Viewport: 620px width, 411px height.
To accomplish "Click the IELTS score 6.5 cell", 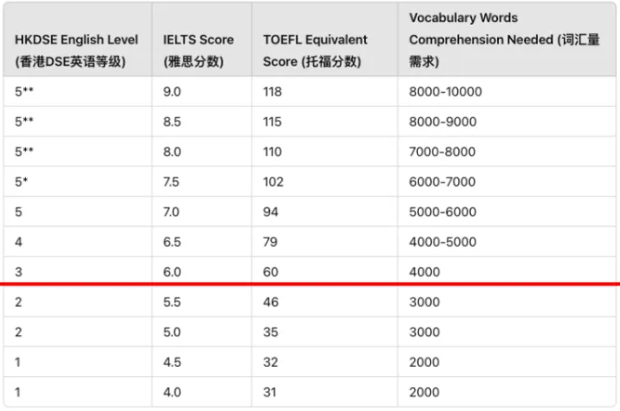I will point(172,241).
